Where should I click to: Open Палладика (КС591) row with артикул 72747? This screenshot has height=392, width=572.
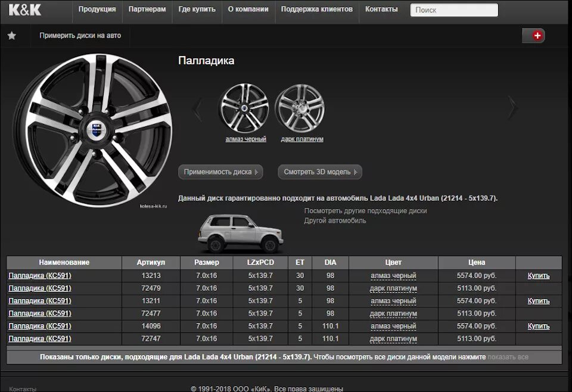(40, 338)
